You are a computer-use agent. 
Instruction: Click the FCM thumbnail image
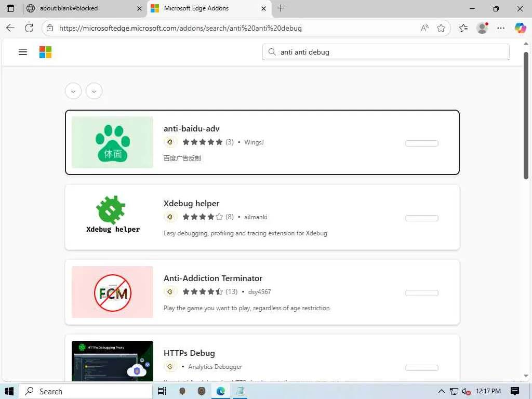(x=112, y=292)
